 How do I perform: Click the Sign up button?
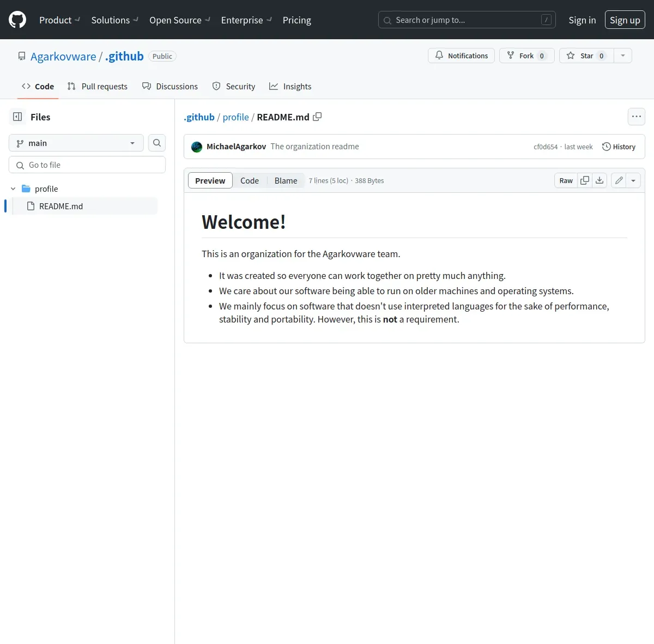625,20
